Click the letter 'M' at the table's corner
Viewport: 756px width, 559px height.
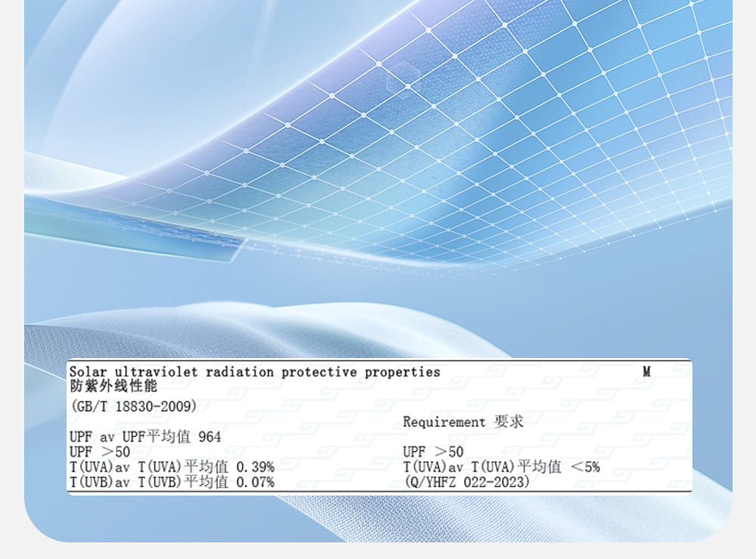point(646,372)
